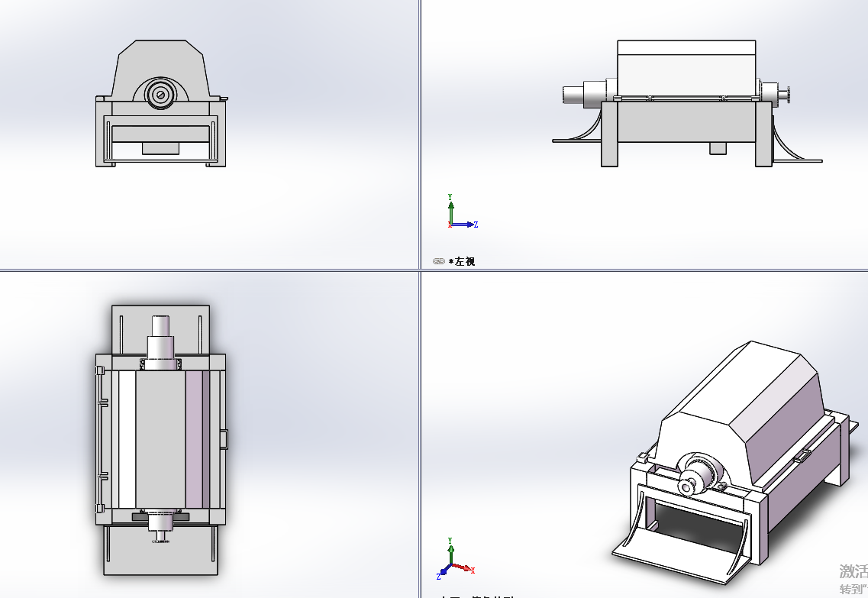This screenshot has height=598, width=868.
Task: Click the blue Z axis of the isometric triad
Action: point(444,572)
